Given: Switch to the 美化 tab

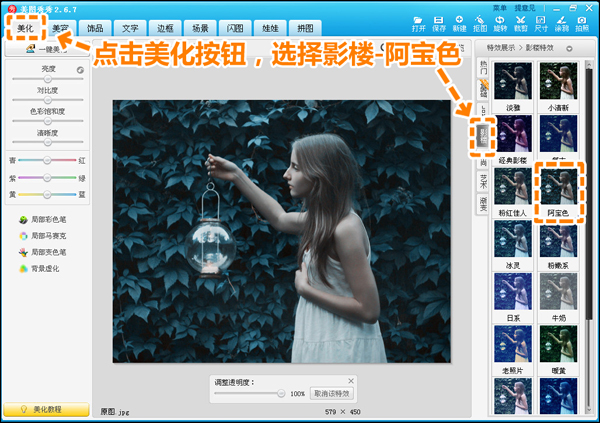Looking at the screenshot, I should pyautogui.click(x=25, y=29).
